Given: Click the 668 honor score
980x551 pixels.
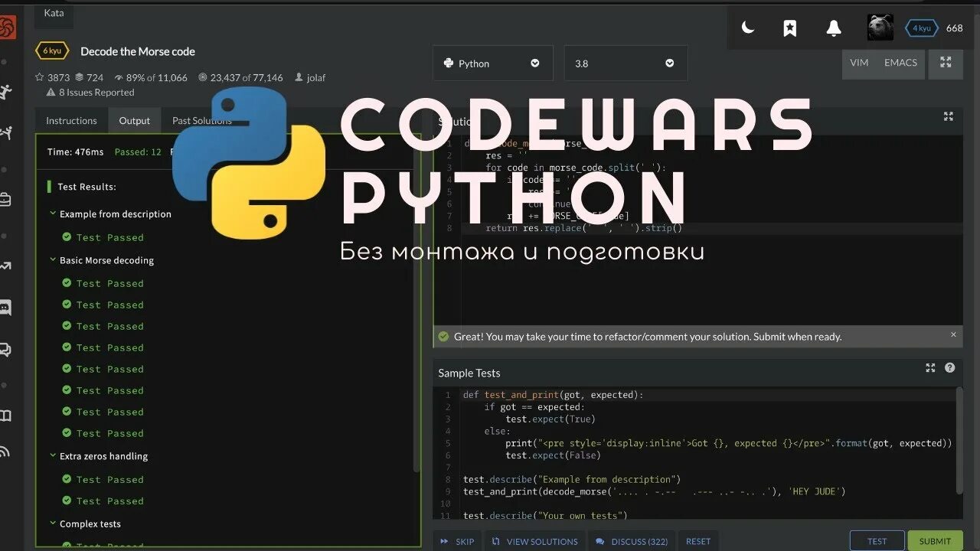Looking at the screenshot, I should 954,28.
